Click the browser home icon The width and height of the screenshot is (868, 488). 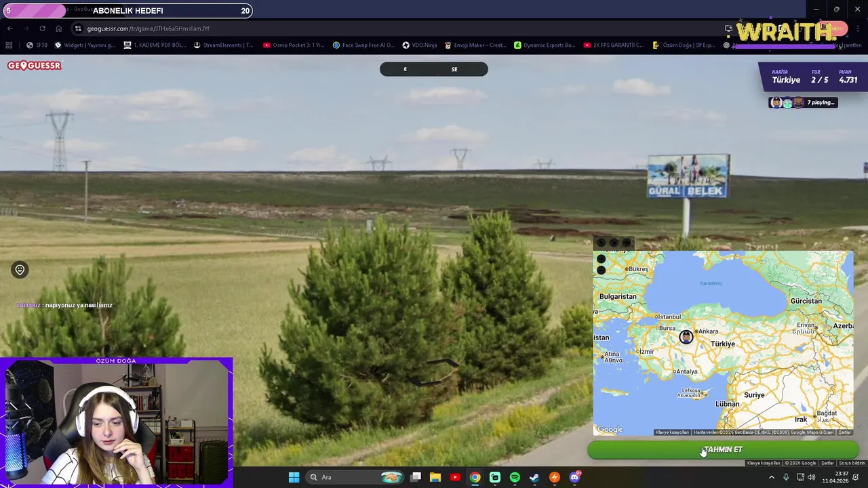pos(58,28)
